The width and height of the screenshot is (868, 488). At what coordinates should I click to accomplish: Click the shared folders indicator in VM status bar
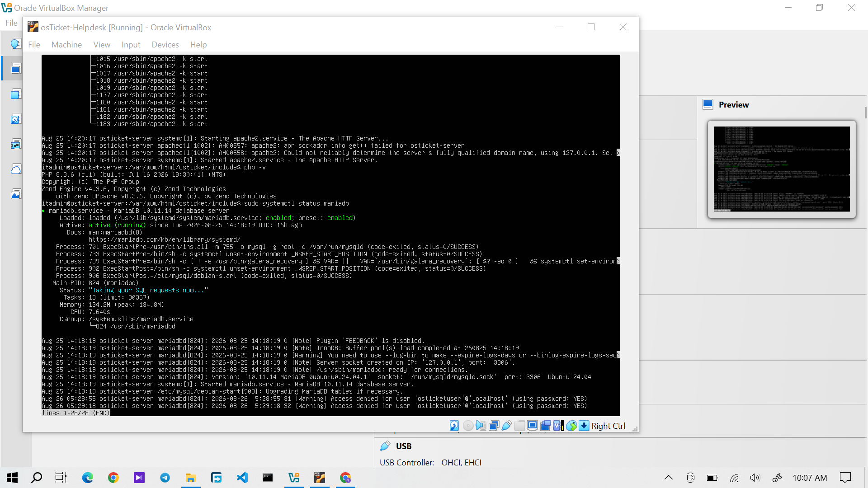click(x=520, y=426)
